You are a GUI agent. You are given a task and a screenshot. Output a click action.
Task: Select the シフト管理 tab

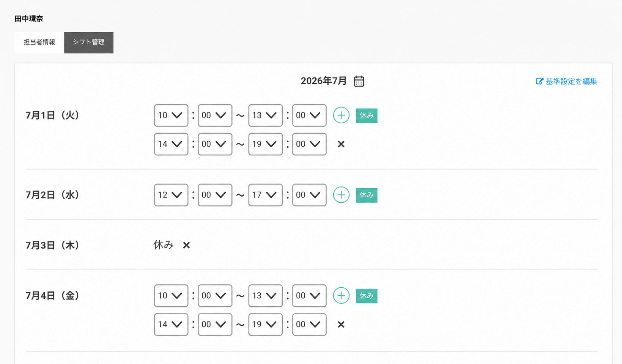click(x=89, y=43)
